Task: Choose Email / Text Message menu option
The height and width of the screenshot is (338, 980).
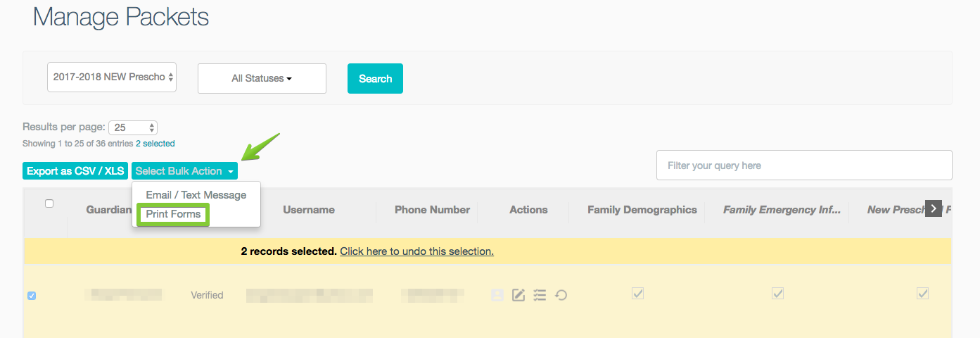Action: tap(196, 195)
